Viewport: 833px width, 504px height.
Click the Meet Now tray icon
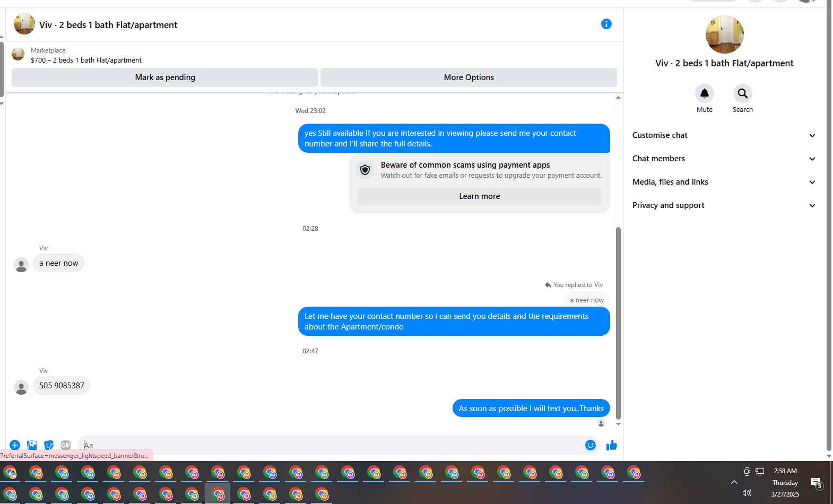[x=747, y=472]
